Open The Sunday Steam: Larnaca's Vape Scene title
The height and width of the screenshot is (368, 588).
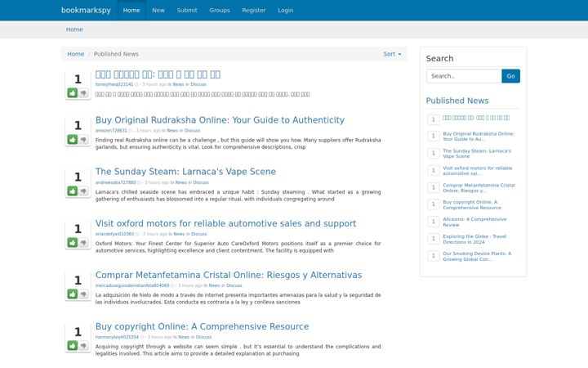tap(185, 172)
